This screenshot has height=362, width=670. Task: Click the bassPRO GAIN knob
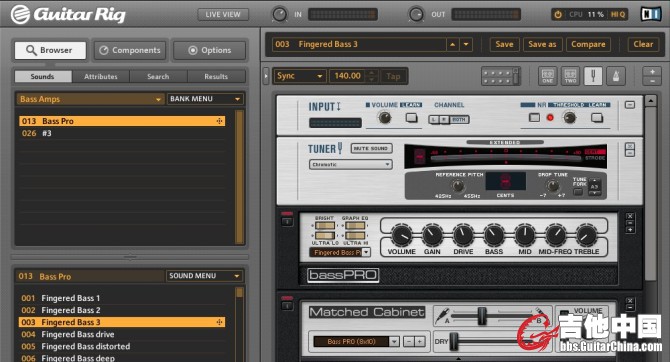click(x=432, y=235)
